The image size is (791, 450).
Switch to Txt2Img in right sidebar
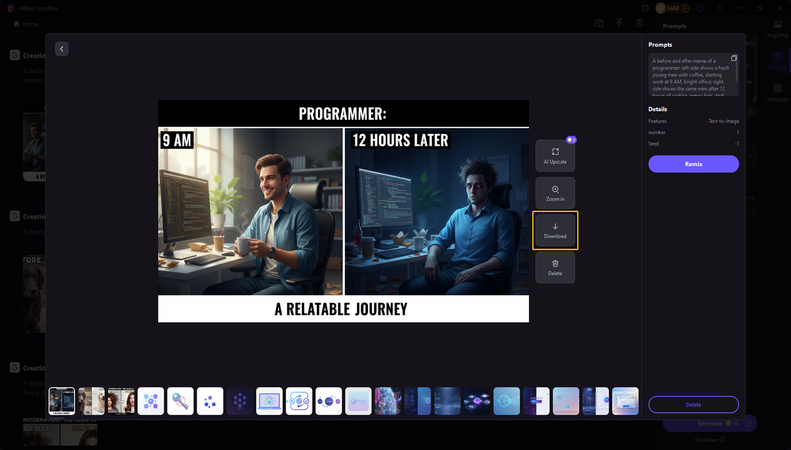777,61
